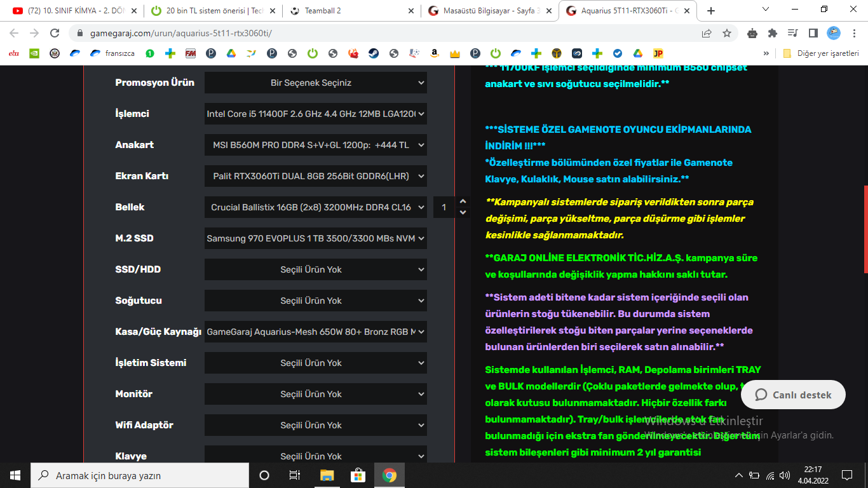This screenshot has width=868, height=488.
Task: Open a new browser tab
Action: coord(711,11)
